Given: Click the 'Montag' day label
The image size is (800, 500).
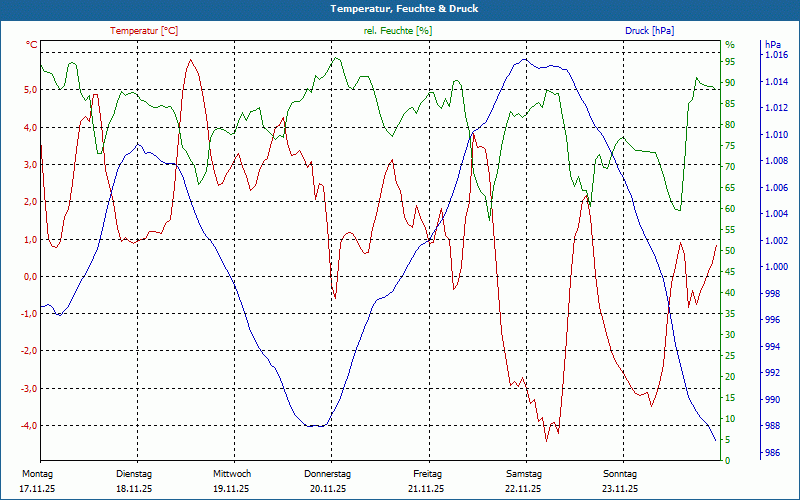Looking at the screenshot, I should (37, 474).
